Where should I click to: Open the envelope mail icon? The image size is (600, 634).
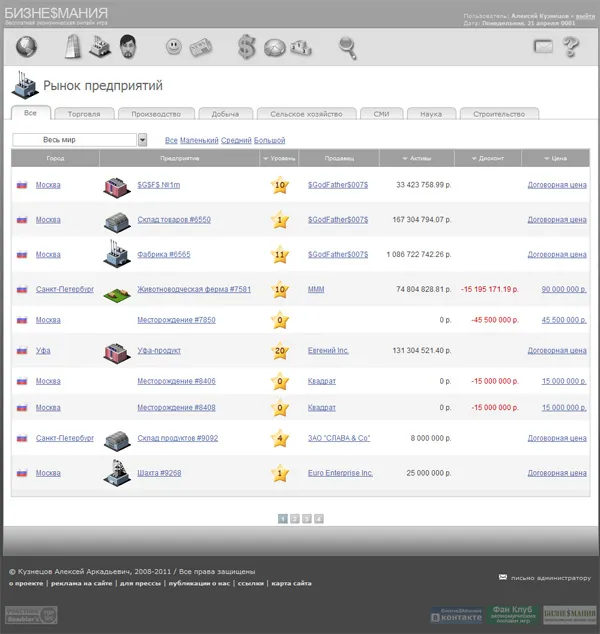(543, 46)
